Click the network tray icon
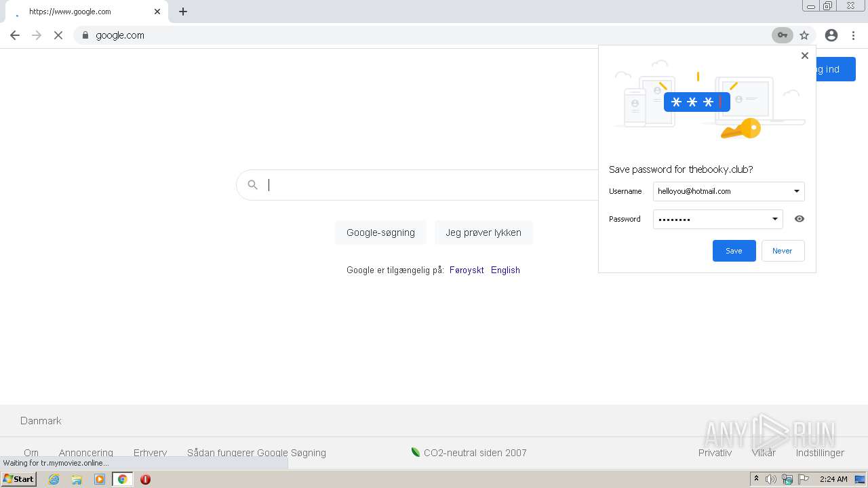This screenshot has height=488, width=868. (x=787, y=479)
